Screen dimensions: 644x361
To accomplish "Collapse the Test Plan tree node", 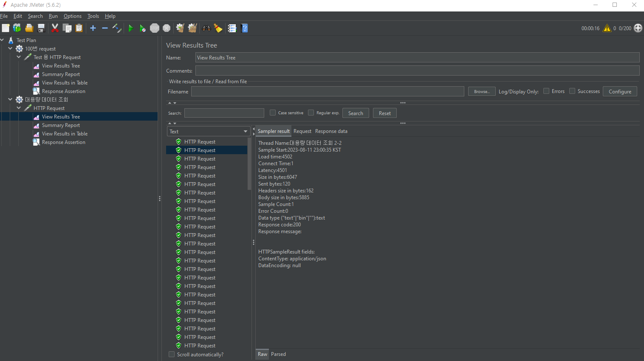I will [2, 40].
